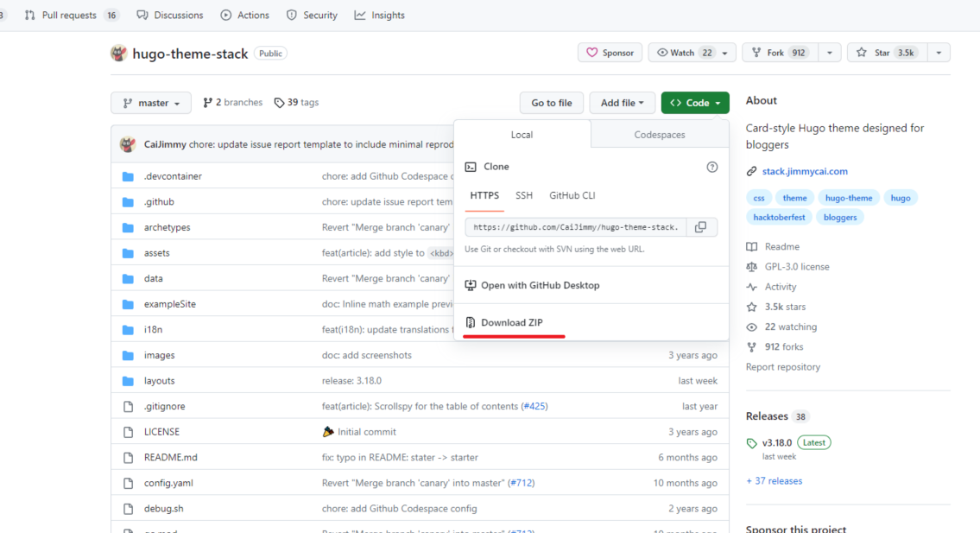Copy the HTTPS clone URL
This screenshot has width=980, height=533.
[701, 227]
